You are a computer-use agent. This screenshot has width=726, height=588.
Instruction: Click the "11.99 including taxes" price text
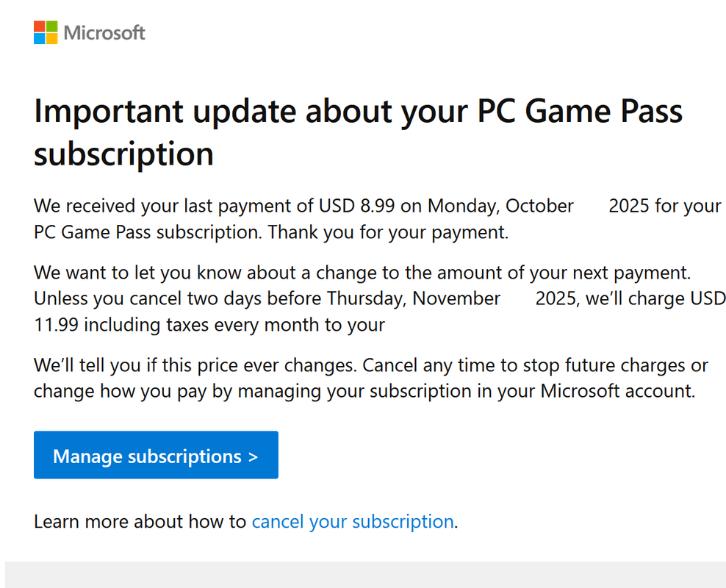click(121, 325)
